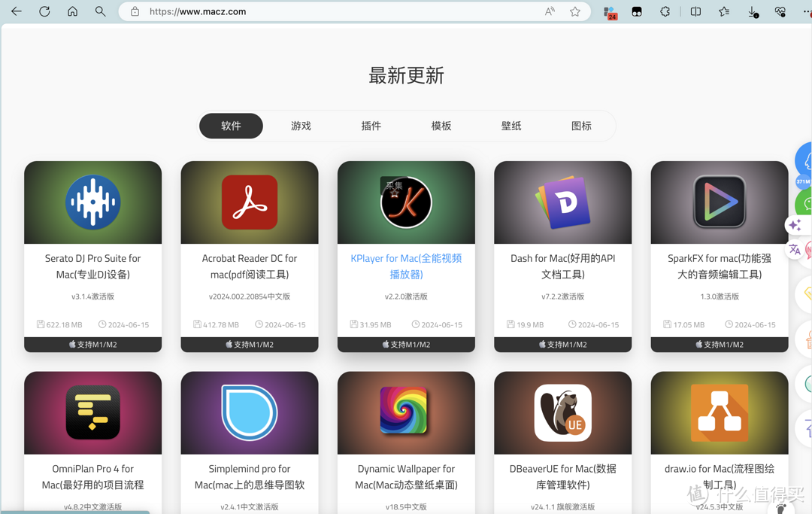Open the Acrobat Reader DC app icon
Image resolution: width=812 pixels, height=514 pixels.
click(x=250, y=202)
